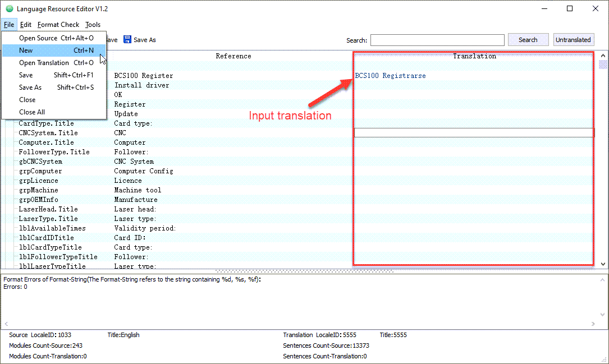This screenshot has width=609, height=364.
Task: Click the 'BCS100 Registrarse' translation text
Action: tap(390, 76)
